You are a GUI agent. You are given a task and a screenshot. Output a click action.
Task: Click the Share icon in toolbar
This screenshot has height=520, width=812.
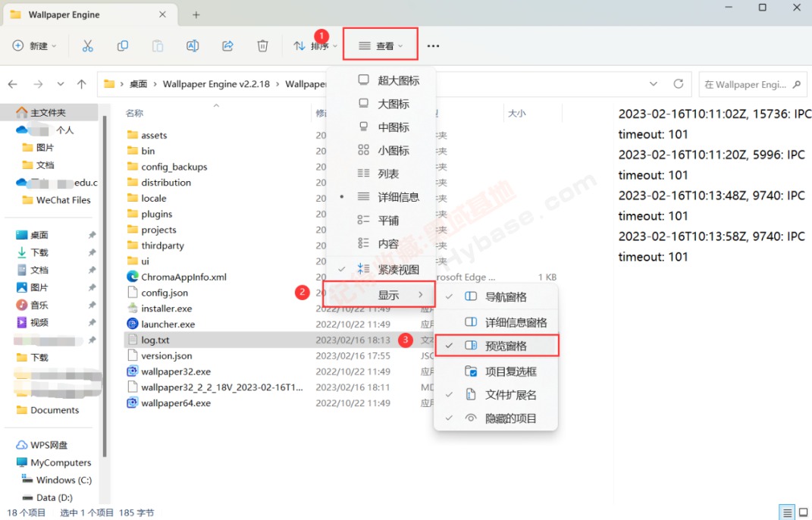(x=228, y=46)
